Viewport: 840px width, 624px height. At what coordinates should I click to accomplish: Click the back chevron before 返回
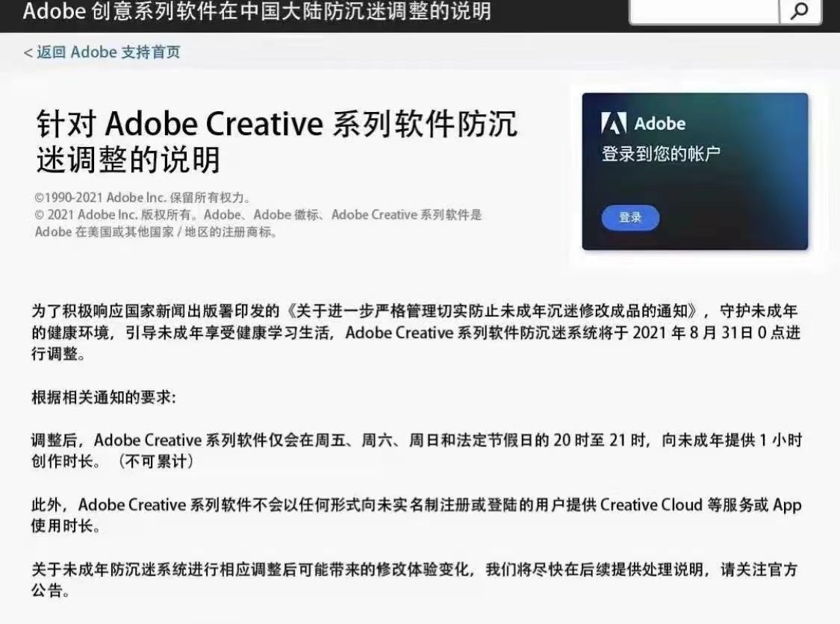point(28,52)
